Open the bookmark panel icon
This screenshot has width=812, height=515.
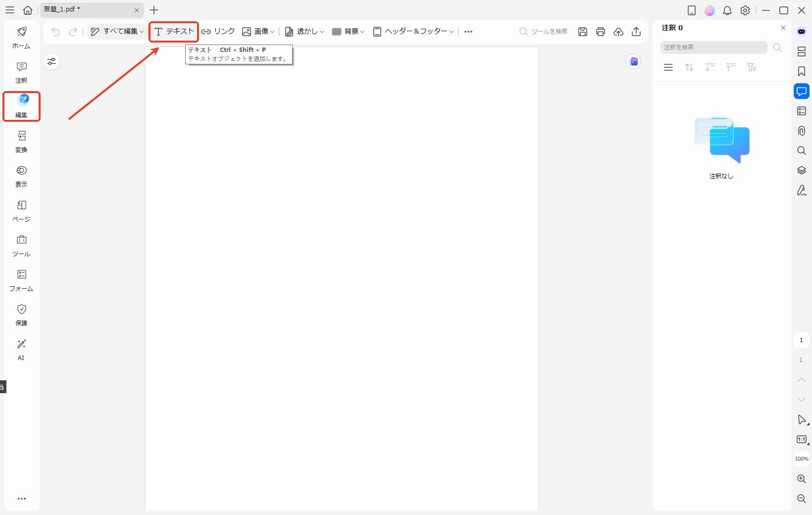tap(801, 71)
